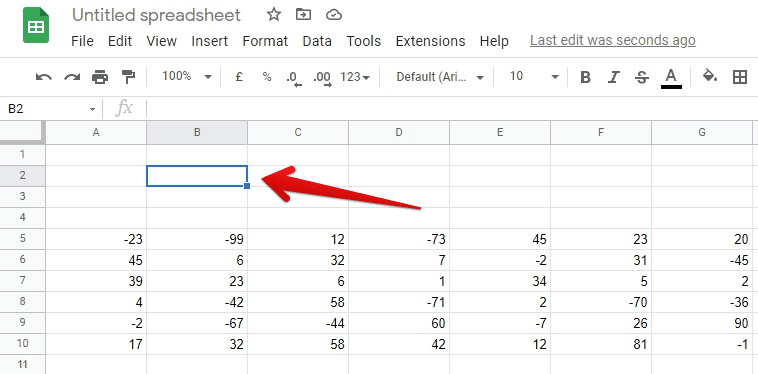
Task: Select column G header
Action: point(702,132)
